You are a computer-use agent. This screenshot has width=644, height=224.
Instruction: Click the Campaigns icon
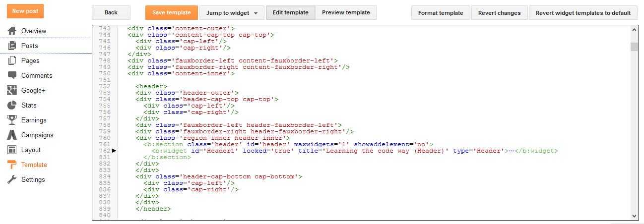[x=12, y=135]
